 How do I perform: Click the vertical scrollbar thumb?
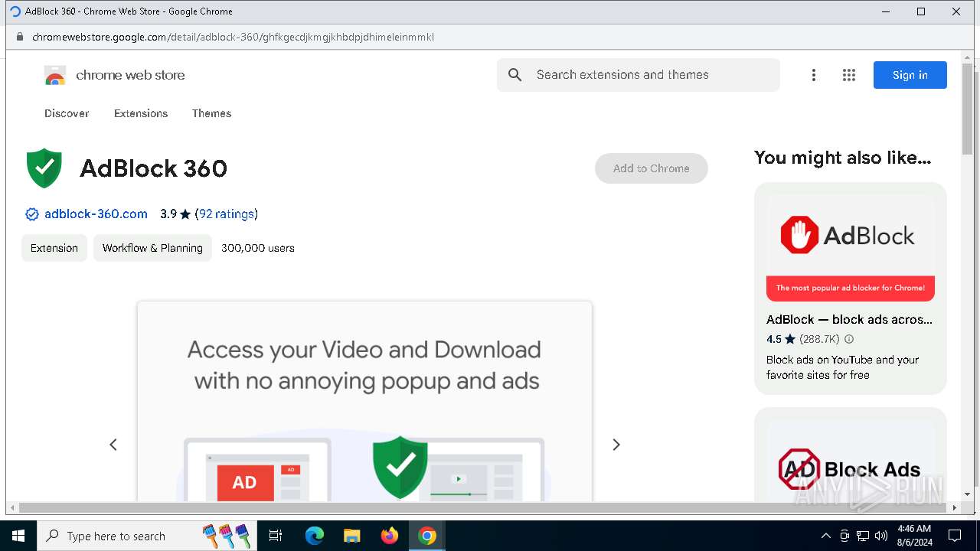[967, 109]
